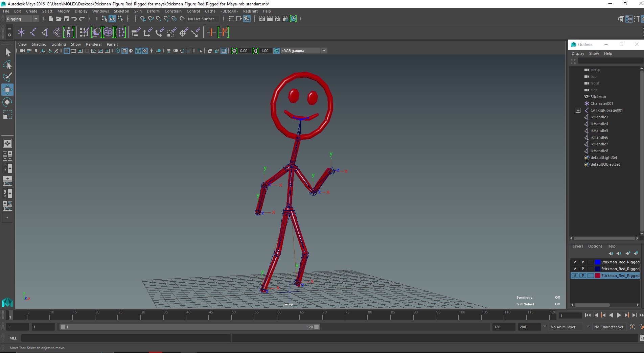
Task: Open the Outliner Show menu
Action: point(594,53)
